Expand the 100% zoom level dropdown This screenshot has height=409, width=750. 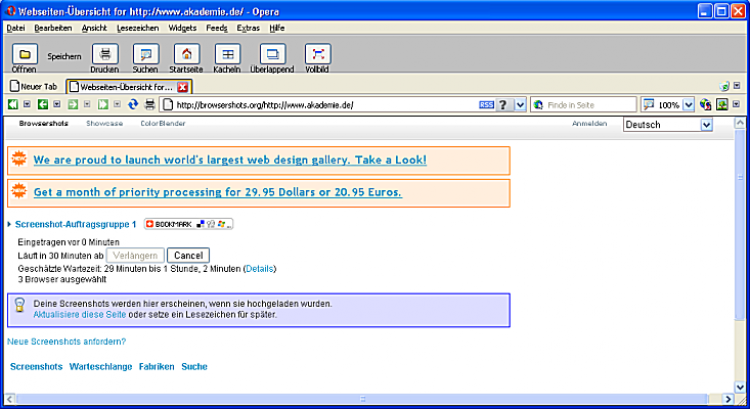click(688, 104)
